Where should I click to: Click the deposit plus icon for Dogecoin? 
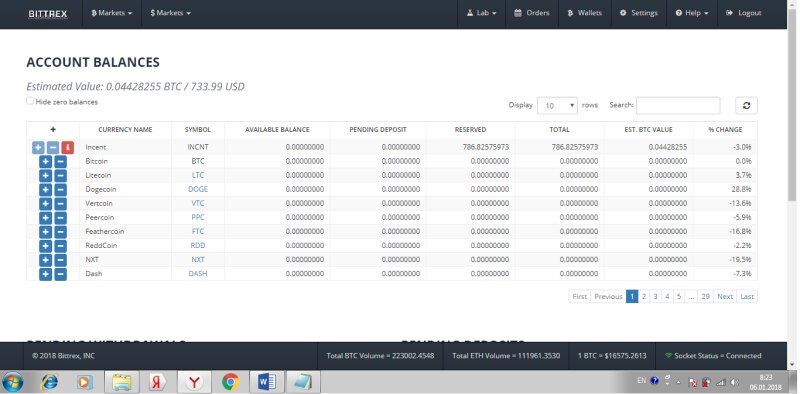point(45,190)
